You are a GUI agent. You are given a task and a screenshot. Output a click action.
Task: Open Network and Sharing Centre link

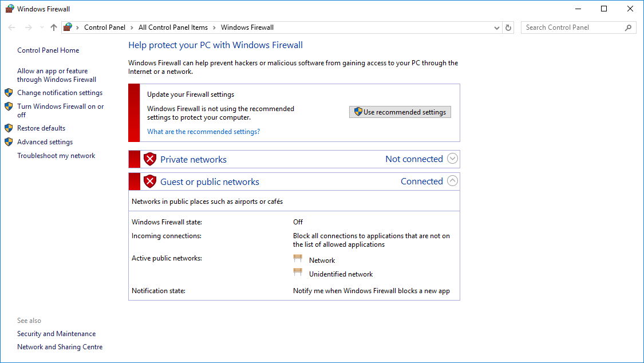click(60, 347)
